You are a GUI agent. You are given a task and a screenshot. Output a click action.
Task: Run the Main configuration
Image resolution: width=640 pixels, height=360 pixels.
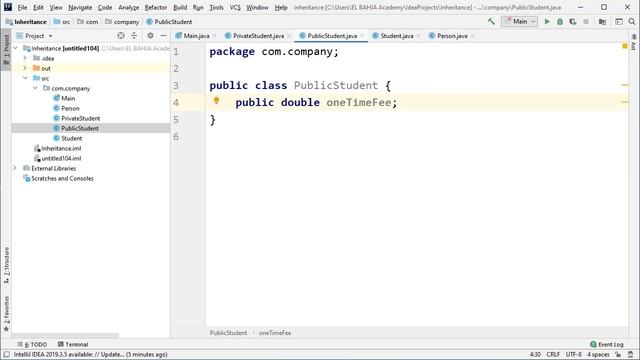coord(547,22)
